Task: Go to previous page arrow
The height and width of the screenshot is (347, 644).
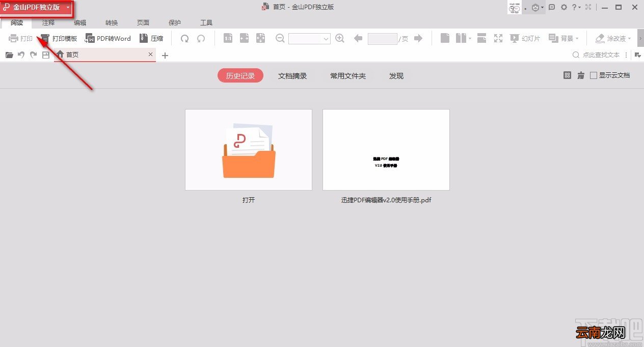Action: (358, 38)
